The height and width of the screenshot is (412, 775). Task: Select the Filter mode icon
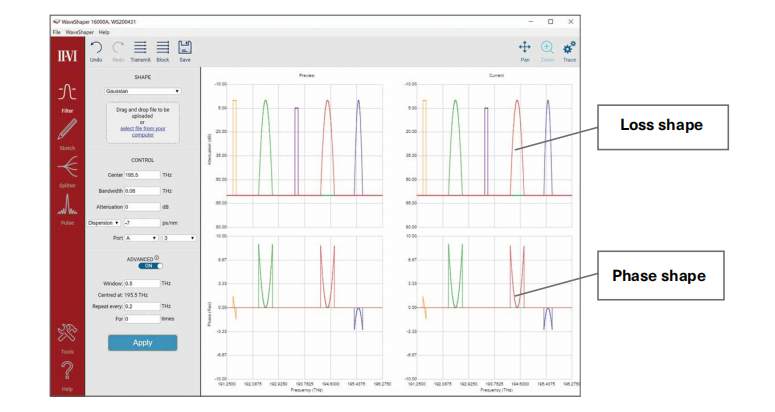[67, 92]
